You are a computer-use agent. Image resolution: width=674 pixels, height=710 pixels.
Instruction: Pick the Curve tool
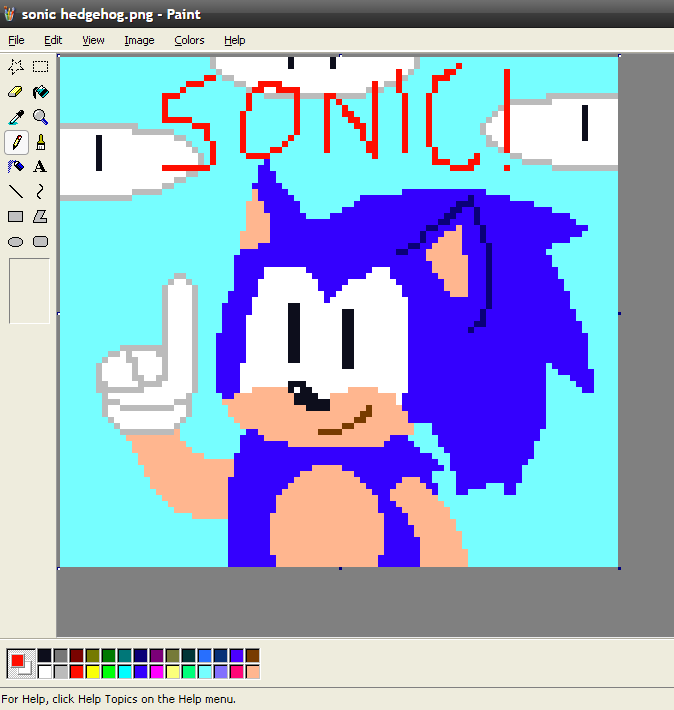click(40, 192)
